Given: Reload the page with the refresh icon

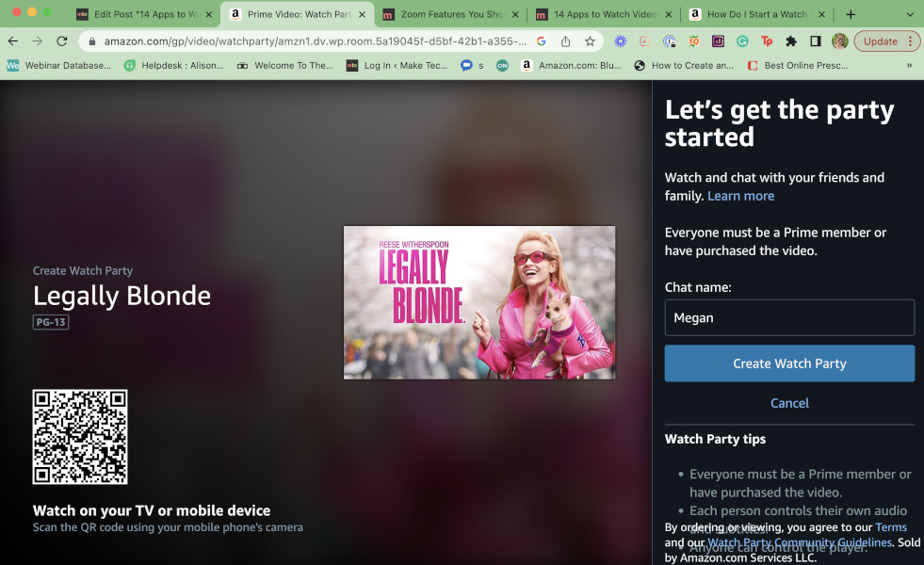Looking at the screenshot, I should click(x=62, y=41).
